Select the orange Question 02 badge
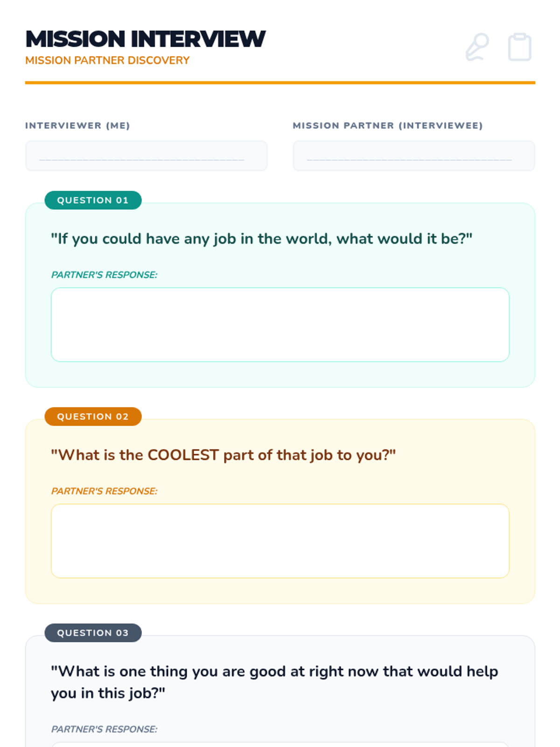 [x=93, y=416]
